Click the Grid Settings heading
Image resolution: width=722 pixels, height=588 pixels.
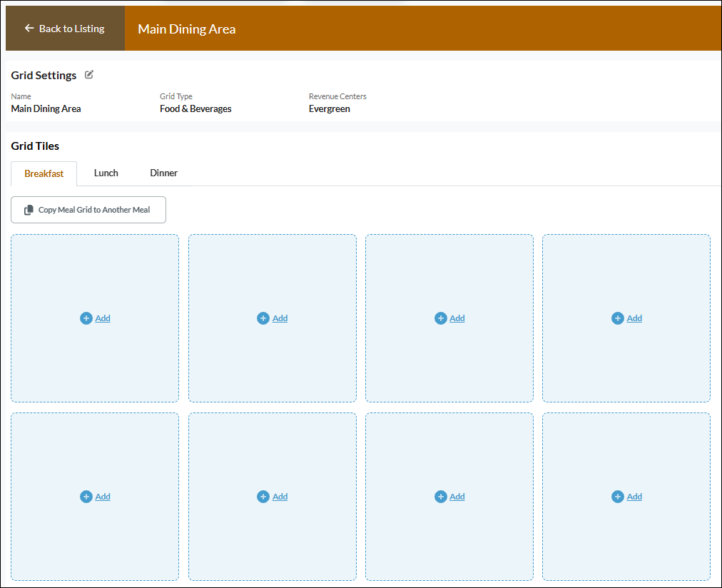44,75
